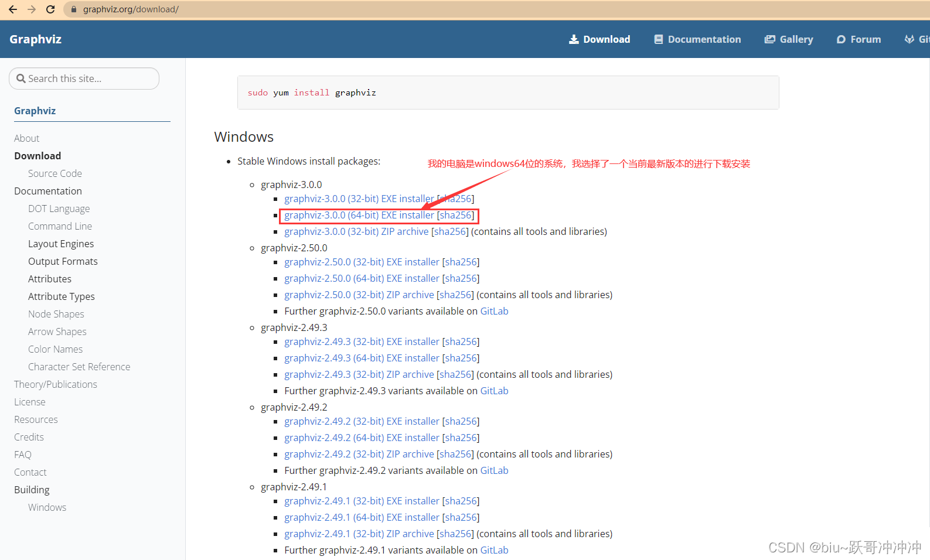Open Windows under Building in sidebar

pyautogui.click(x=47, y=507)
